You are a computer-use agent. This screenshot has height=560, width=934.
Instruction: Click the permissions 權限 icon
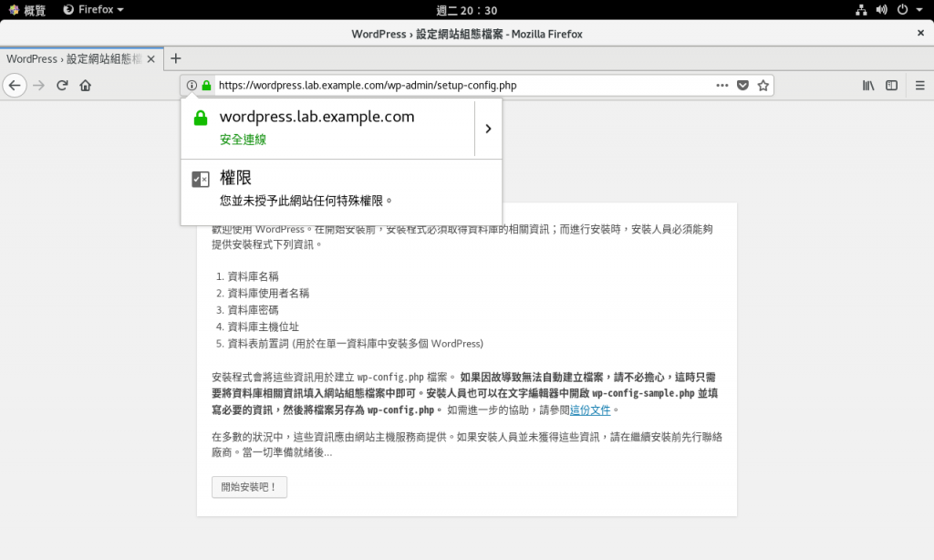pos(201,179)
